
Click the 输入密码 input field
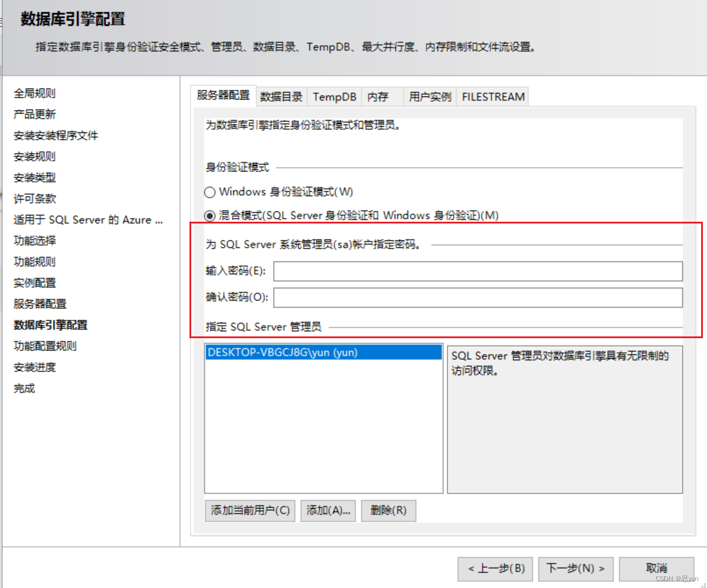478,271
